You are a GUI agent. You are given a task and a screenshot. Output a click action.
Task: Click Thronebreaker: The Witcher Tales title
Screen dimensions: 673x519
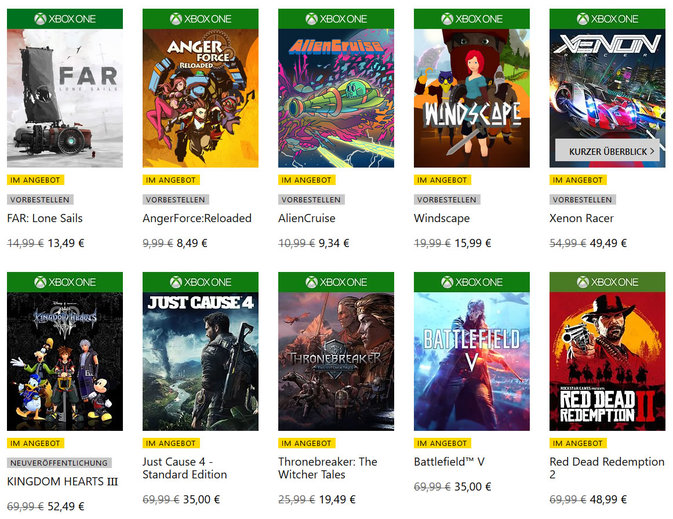point(328,468)
